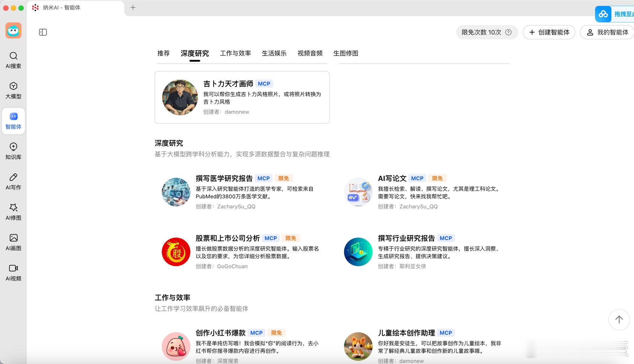Open 我的智能体 button
Viewport: 634px width, 364px height.
click(x=607, y=32)
